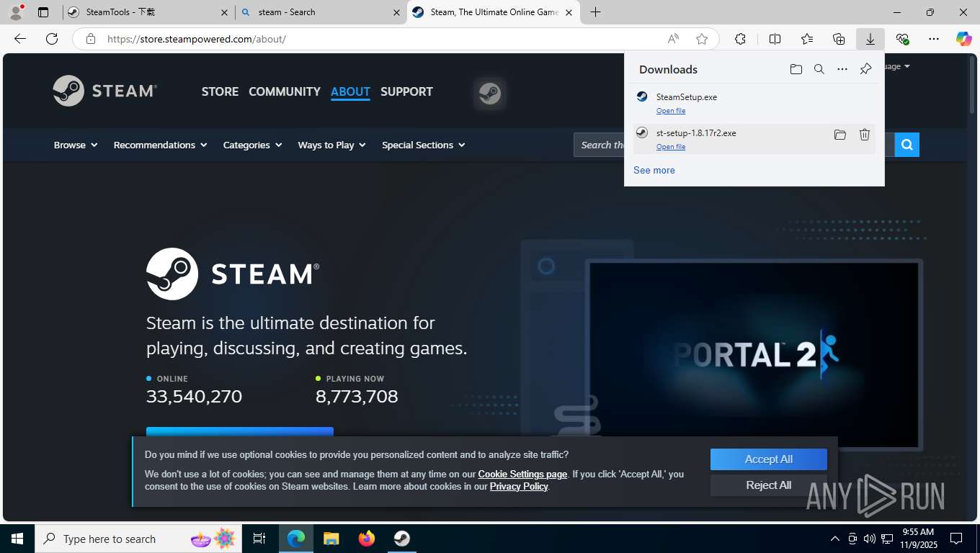
Task: Expand the Recommendations dropdown
Action: click(x=160, y=145)
